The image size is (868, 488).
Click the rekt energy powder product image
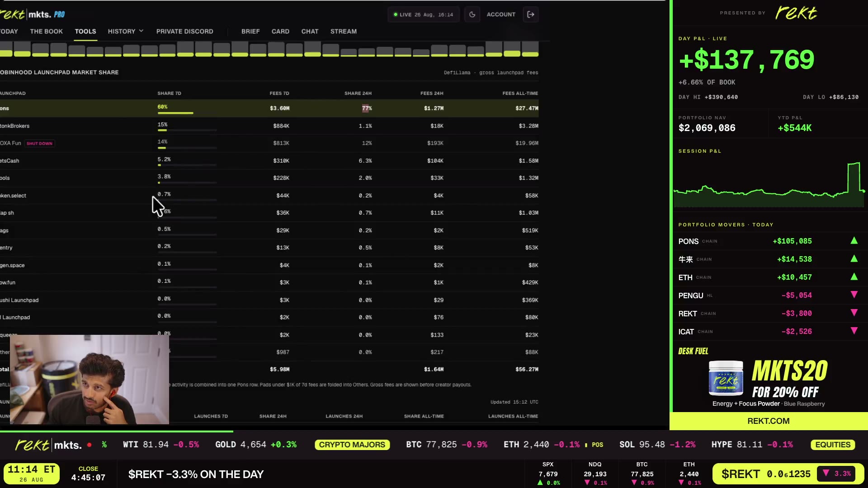point(726,379)
